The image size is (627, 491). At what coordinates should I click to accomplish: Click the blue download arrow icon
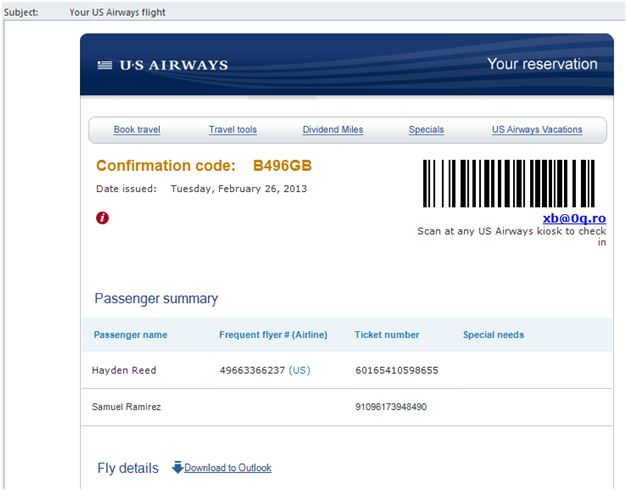(x=178, y=467)
